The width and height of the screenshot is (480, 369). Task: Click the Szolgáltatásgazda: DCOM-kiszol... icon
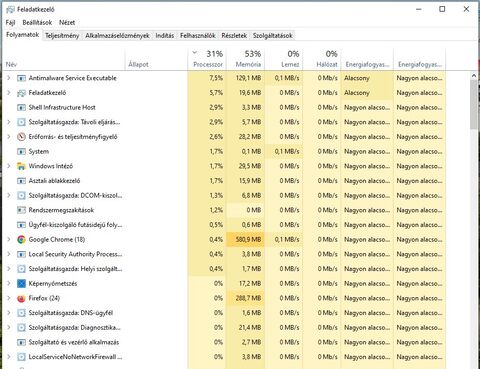pyautogui.click(x=21, y=196)
